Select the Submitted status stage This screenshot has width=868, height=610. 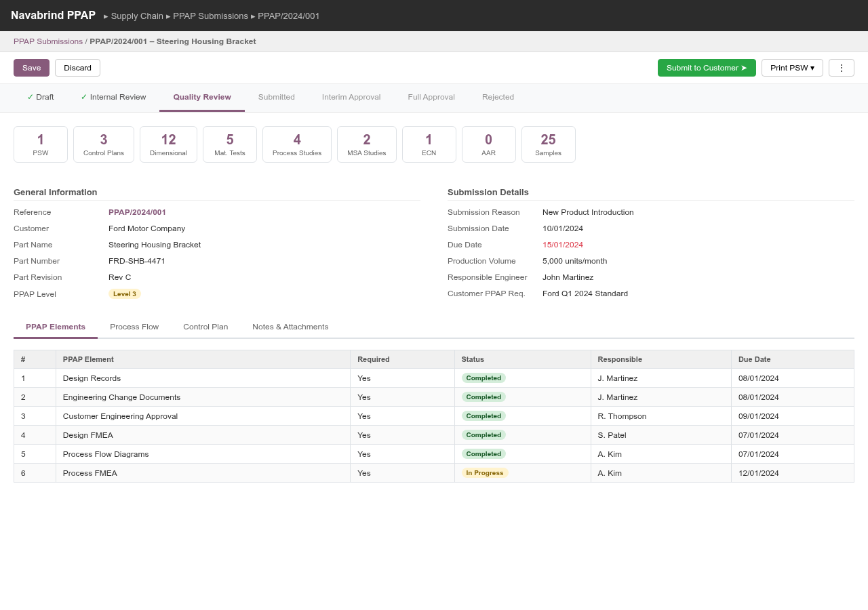(x=276, y=97)
